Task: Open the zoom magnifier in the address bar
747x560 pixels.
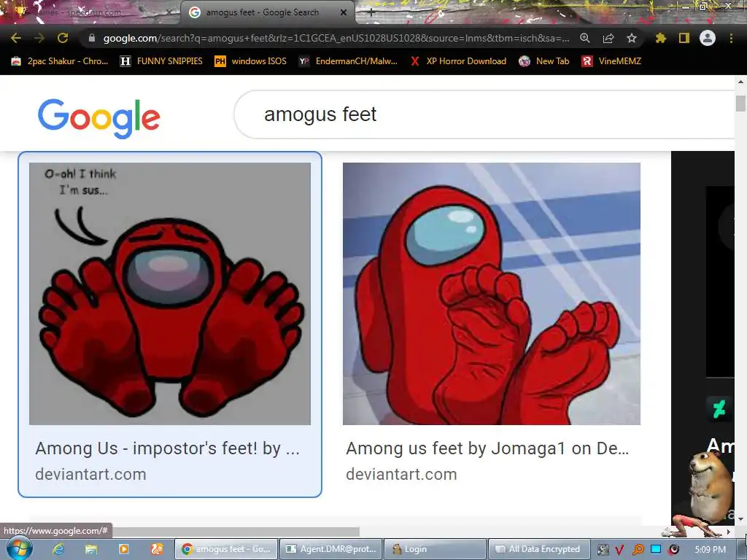Action: click(585, 38)
